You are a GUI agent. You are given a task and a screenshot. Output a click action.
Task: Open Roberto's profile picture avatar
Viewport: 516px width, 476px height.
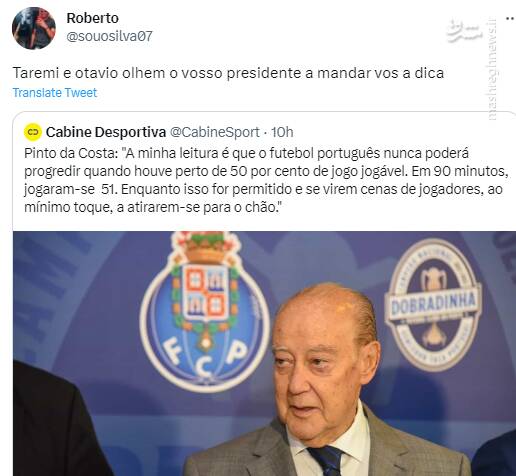[34, 28]
